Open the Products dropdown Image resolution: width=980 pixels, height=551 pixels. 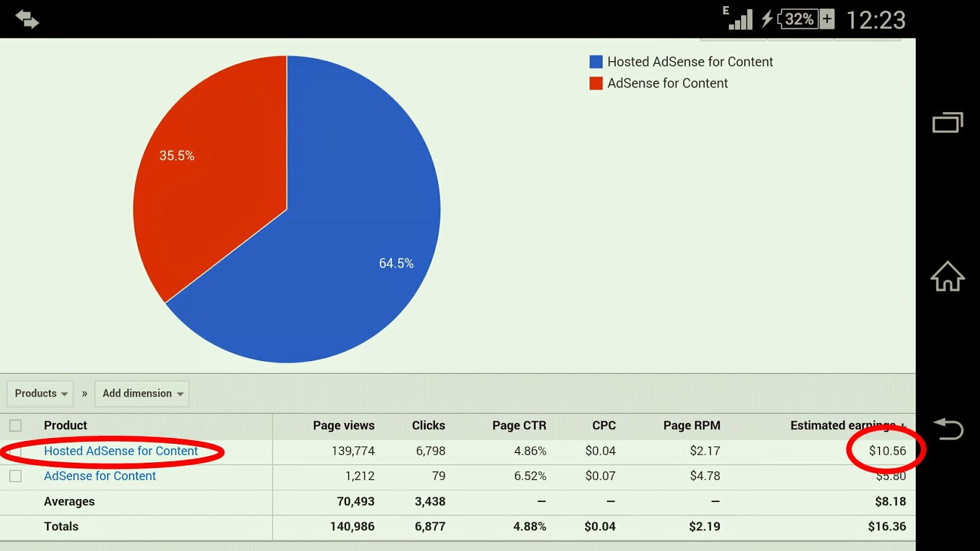point(39,394)
